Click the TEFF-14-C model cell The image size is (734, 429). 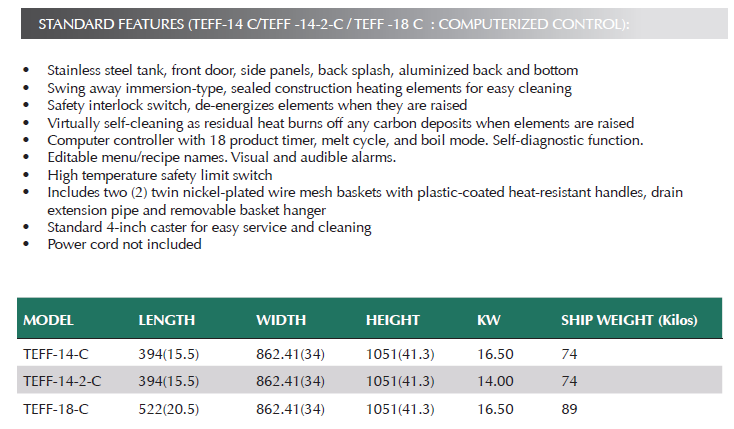[56, 354]
